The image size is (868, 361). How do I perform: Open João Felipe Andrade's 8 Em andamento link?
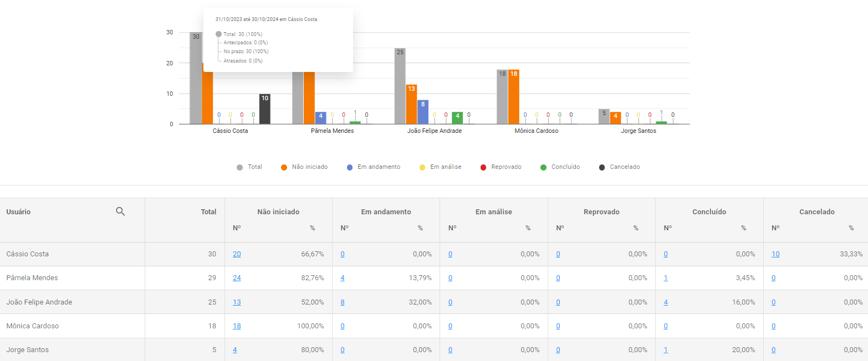tap(343, 302)
